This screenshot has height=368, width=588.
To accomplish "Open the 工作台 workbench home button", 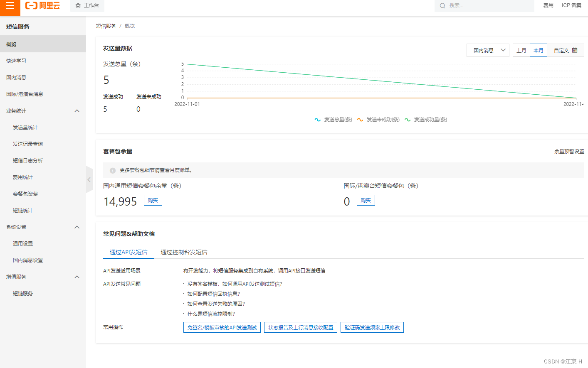I will pyautogui.click(x=87, y=5).
